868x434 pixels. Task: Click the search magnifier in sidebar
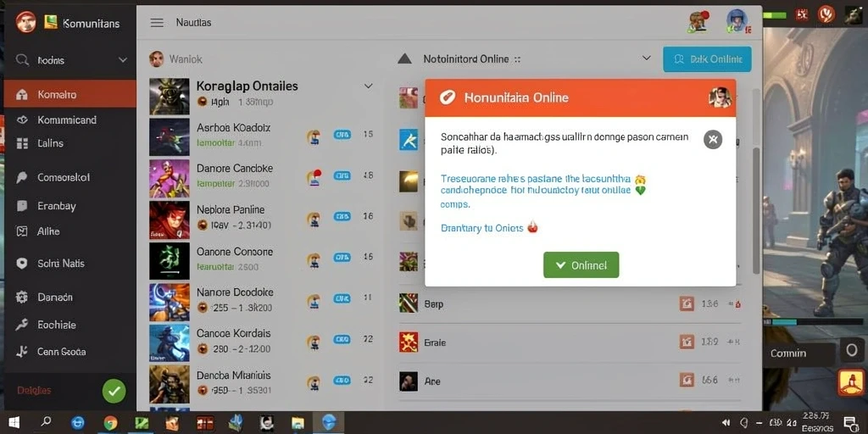[22, 60]
